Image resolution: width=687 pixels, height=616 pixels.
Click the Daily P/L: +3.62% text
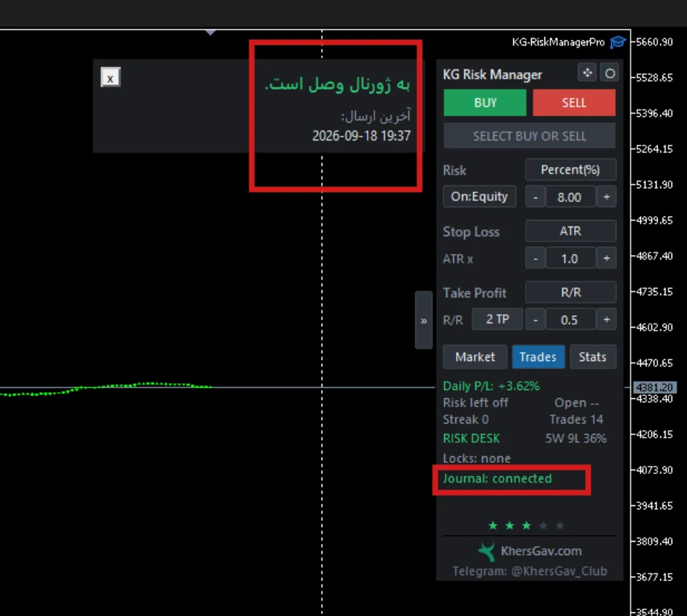click(491, 386)
